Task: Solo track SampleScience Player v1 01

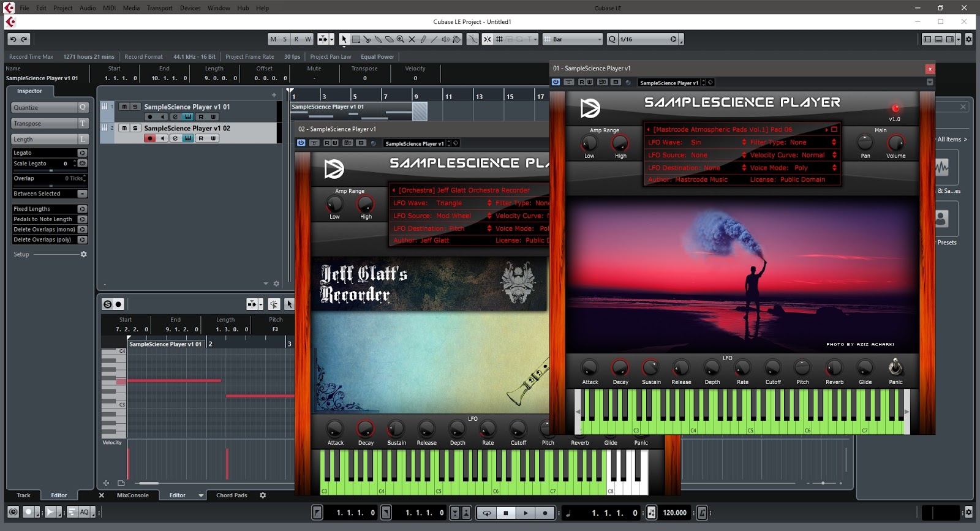Action: pos(135,107)
